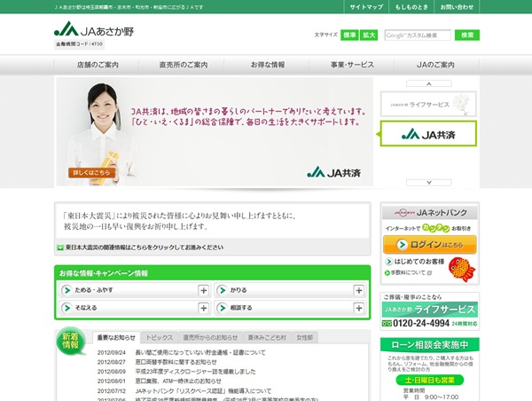Viewport: 532px width, 401px height.
Task: Click the arrow icon beside 相談する
Action: click(x=223, y=308)
